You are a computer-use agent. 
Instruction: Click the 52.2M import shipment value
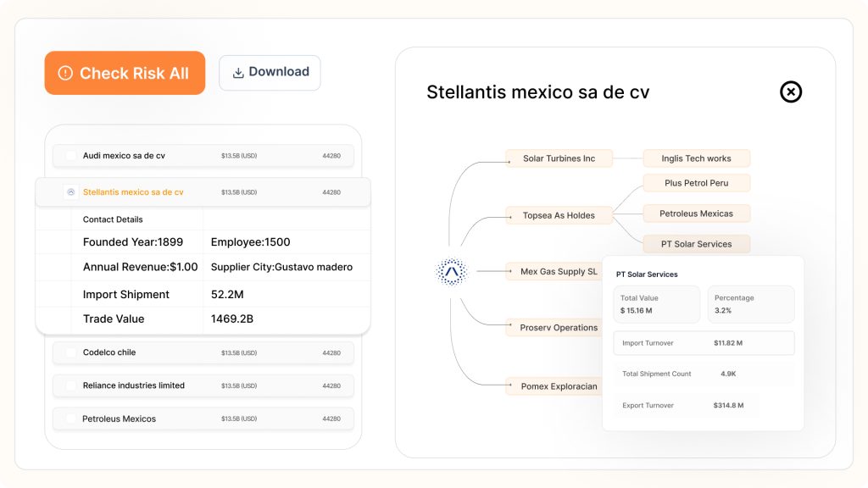pos(227,294)
